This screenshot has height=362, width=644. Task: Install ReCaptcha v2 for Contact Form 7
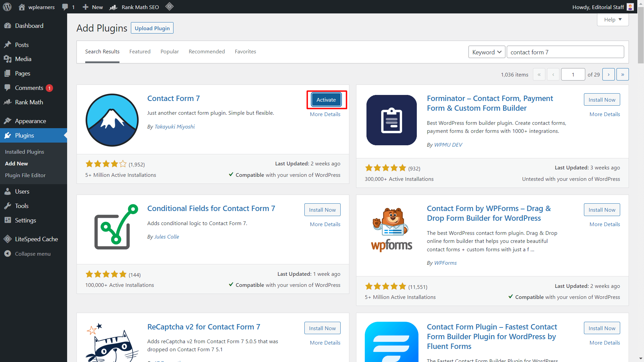pyautogui.click(x=322, y=328)
